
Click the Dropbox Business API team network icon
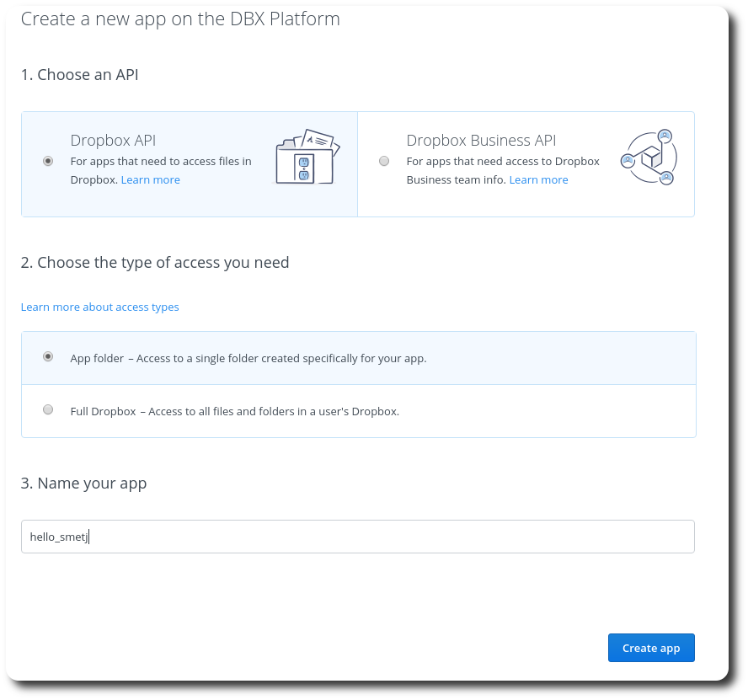coord(649,157)
